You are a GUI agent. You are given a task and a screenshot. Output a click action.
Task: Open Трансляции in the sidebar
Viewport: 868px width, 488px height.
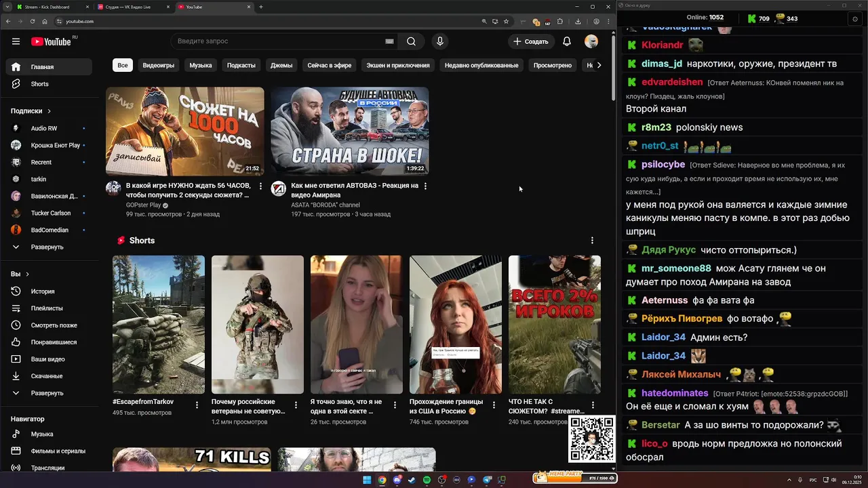pos(49,468)
